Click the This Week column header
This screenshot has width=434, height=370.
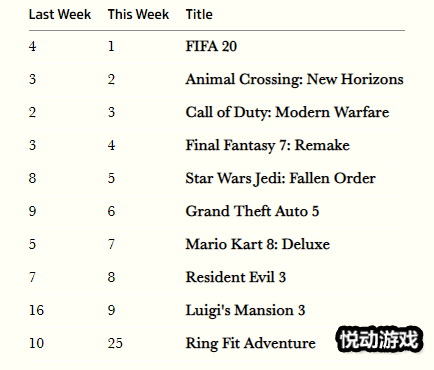click(138, 14)
